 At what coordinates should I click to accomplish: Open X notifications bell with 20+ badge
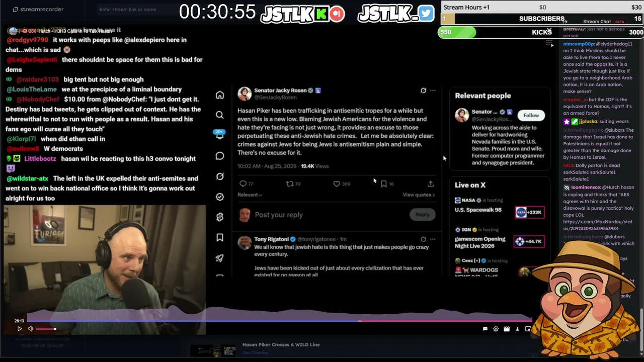pos(220,135)
